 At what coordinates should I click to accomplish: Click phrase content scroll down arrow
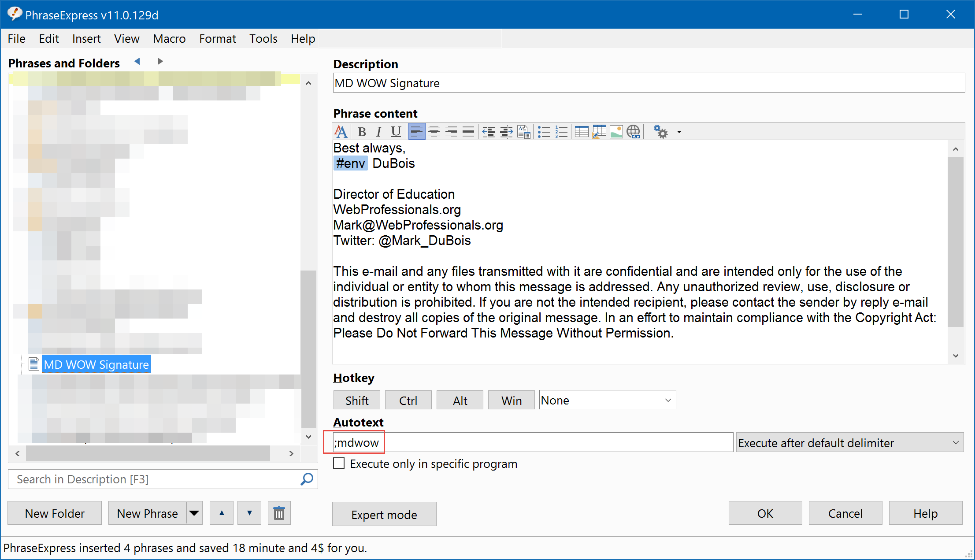(956, 356)
